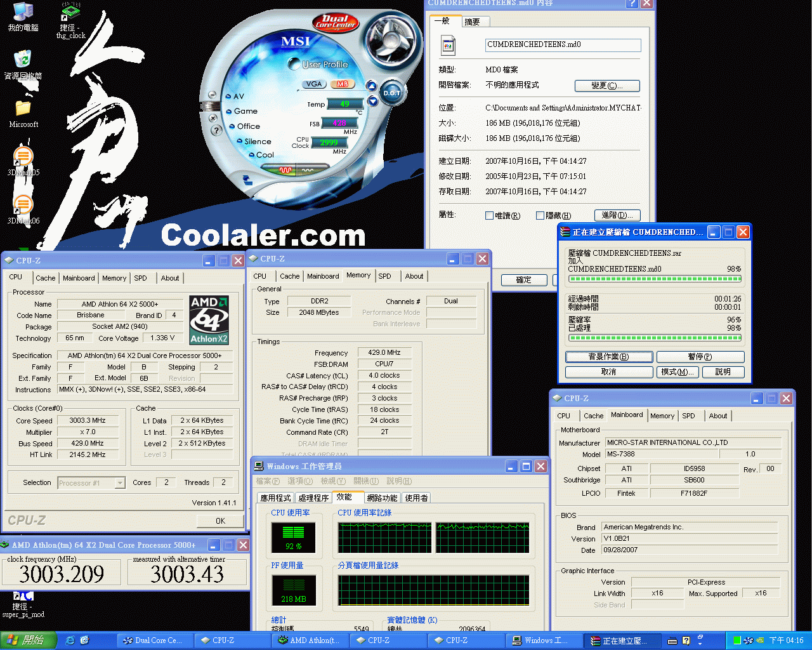Viewport: 812px width, 650px height.
Task: Launch 3DMark05 desktop shortcut
Action: [x=23, y=161]
